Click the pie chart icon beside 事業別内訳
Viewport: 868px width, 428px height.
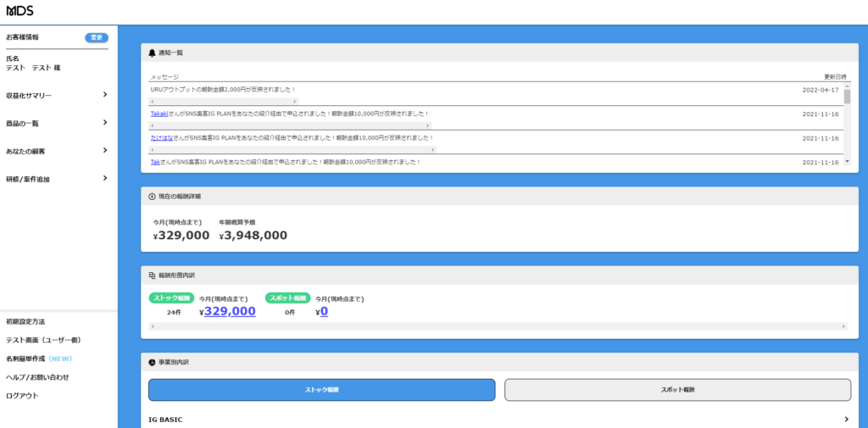pyautogui.click(x=152, y=362)
